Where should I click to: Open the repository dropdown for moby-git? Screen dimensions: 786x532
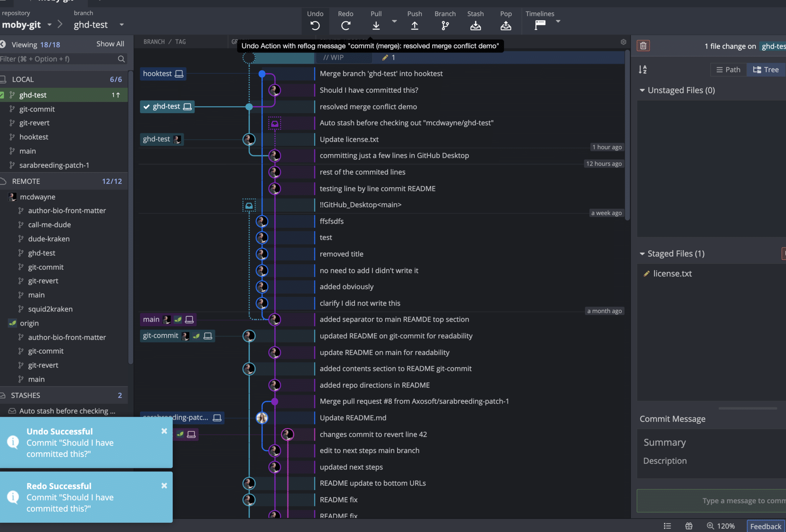[50, 25]
